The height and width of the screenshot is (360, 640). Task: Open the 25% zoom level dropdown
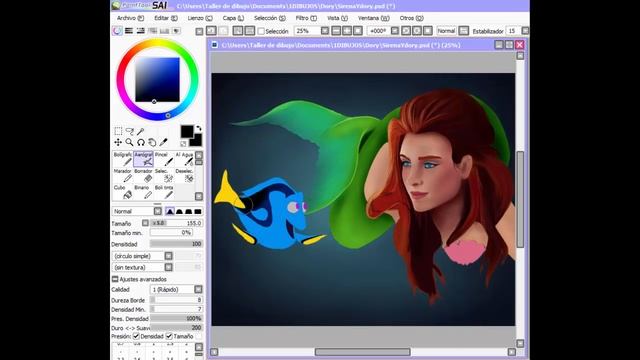tap(325, 31)
